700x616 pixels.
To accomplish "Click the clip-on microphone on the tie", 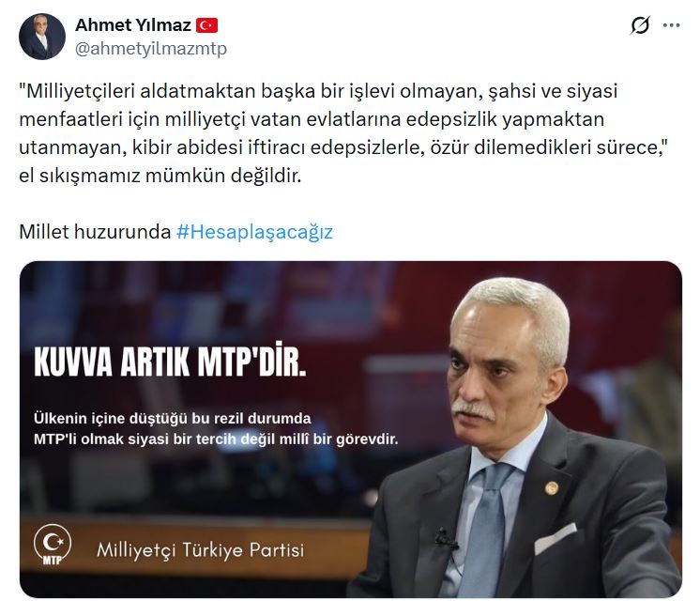I will [446, 538].
